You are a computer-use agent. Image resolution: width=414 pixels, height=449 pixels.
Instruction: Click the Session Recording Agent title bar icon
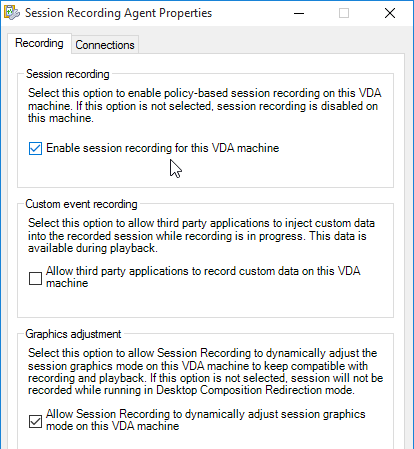(x=11, y=13)
